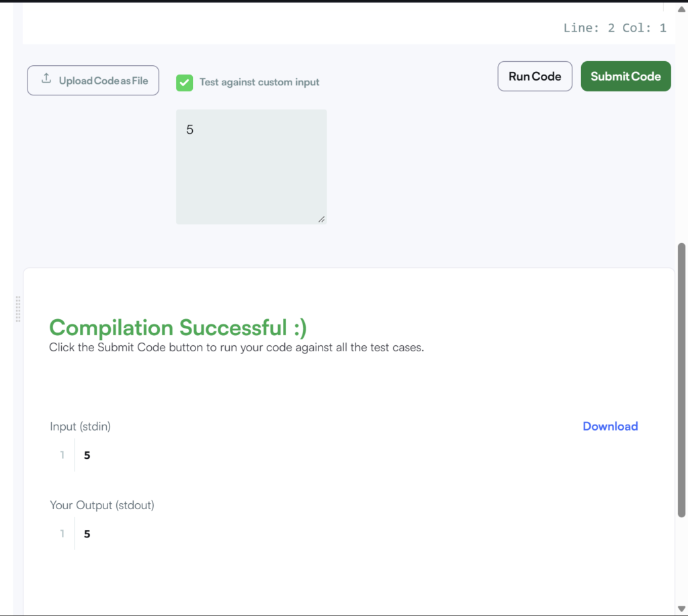Click the vertical scrollbar thumb
This screenshot has height=616, width=688.
pyautogui.click(x=681, y=380)
